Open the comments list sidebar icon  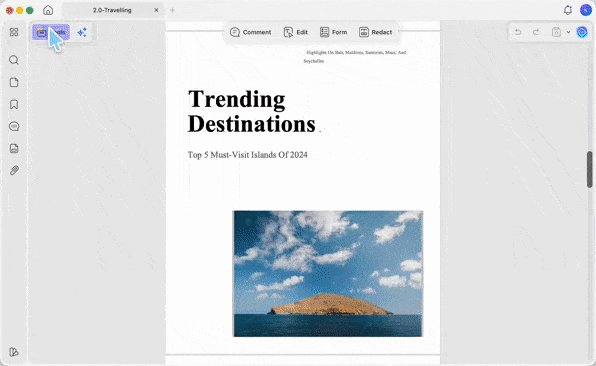[x=14, y=126]
